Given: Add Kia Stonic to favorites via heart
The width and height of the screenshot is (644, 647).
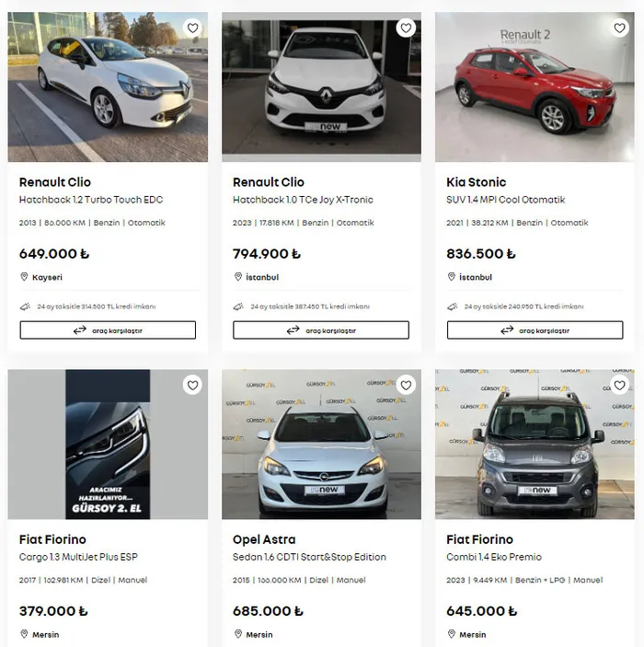Looking at the screenshot, I should click(620, 28).
